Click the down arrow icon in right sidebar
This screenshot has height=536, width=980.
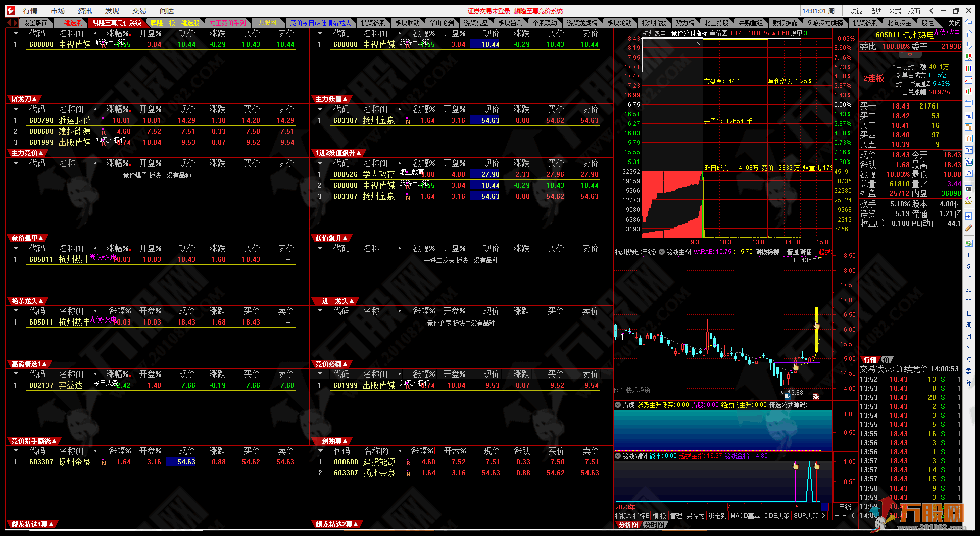968,45
